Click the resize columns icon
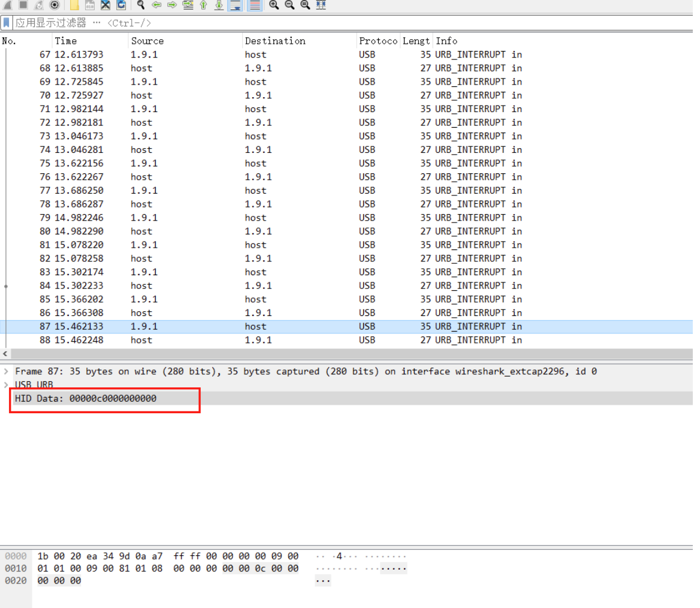 (x=321, y=5)
